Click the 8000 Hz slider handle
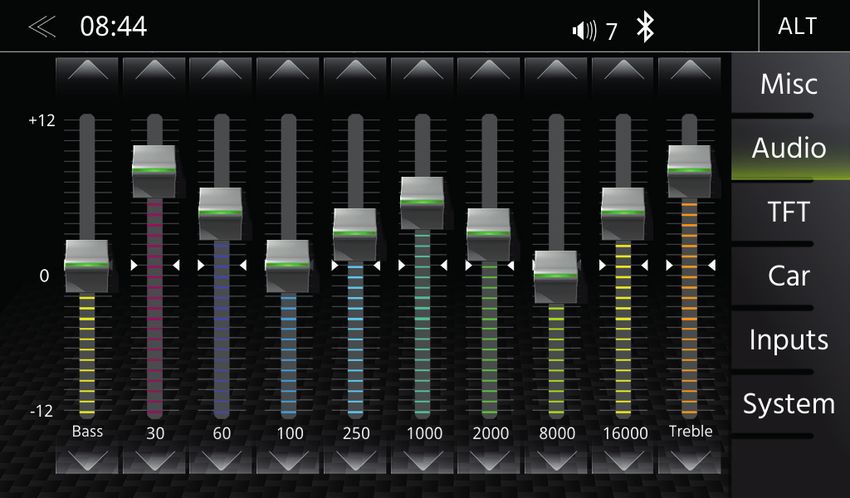The width and height of the screenshot is (850, 498). (556, 277)
